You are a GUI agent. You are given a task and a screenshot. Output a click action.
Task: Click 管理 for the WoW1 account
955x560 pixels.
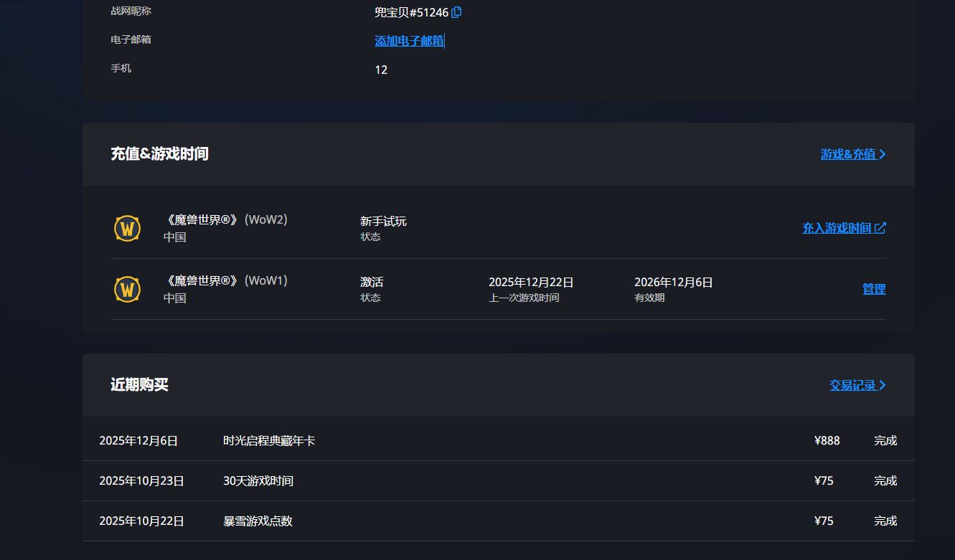(873, 289)
